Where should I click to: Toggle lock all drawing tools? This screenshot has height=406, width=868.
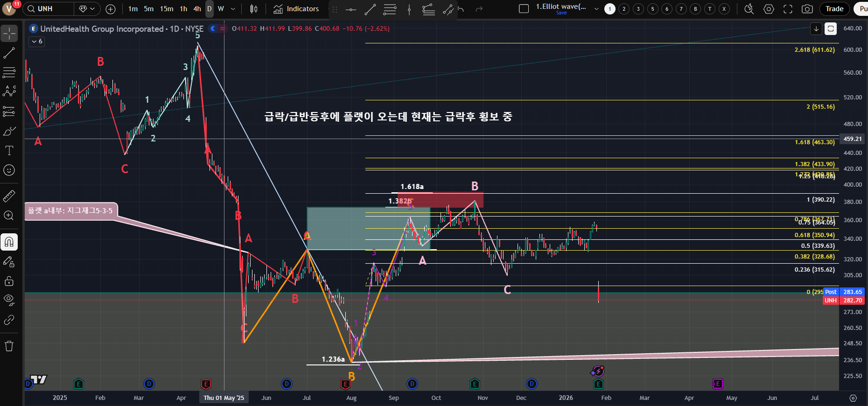9,281
